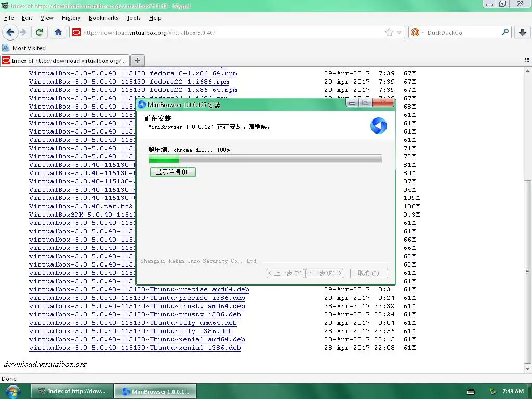Reload the current page
The height and width of the screenshot is (399, 532).
tap(39, 32)
